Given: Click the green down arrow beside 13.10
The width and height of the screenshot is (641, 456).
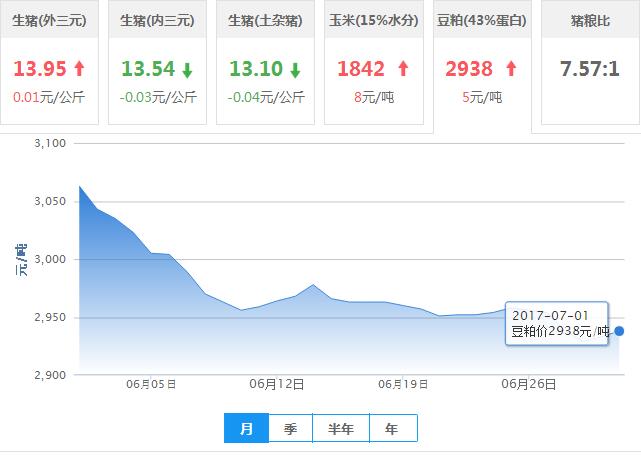Looking at the screenshot, I should pos(295,70).
